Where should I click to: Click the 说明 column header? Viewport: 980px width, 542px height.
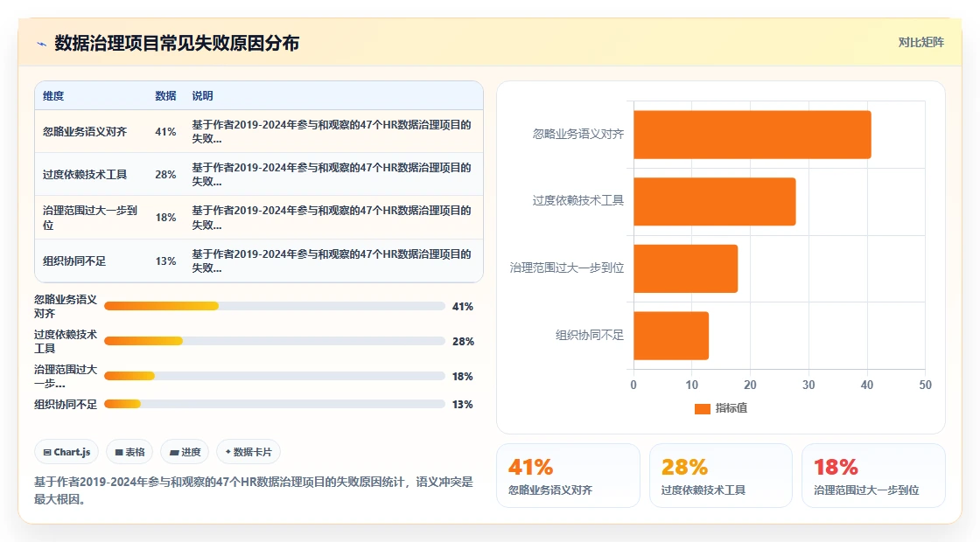(202, 95)
